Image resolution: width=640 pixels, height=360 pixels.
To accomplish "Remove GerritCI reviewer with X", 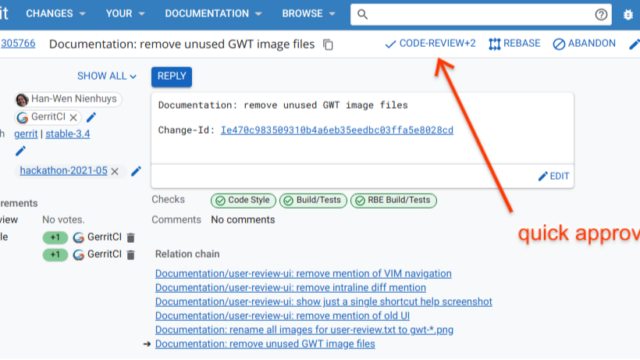I will pyautogui.click(x=73, y=118).
